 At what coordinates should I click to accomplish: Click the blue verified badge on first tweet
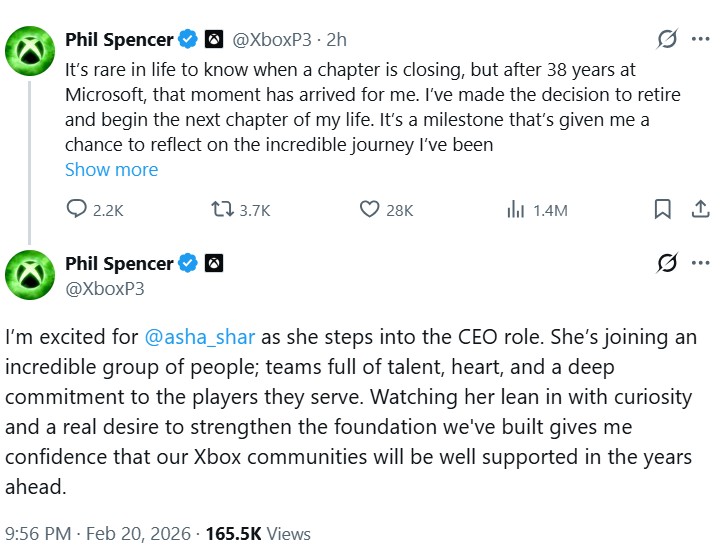point(187,40)
